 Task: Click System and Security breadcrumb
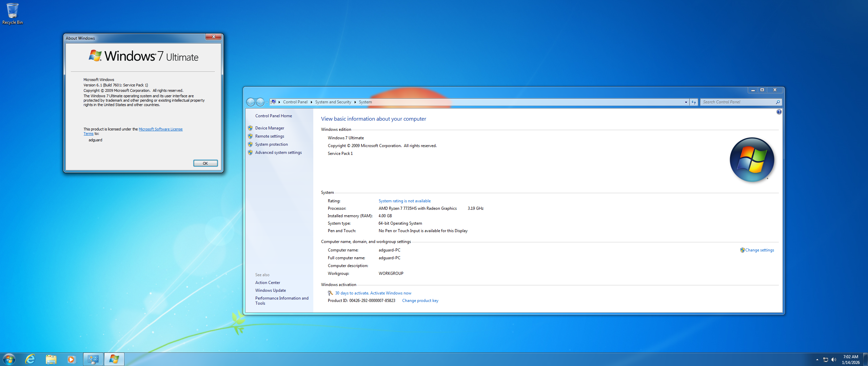[333, 102]
